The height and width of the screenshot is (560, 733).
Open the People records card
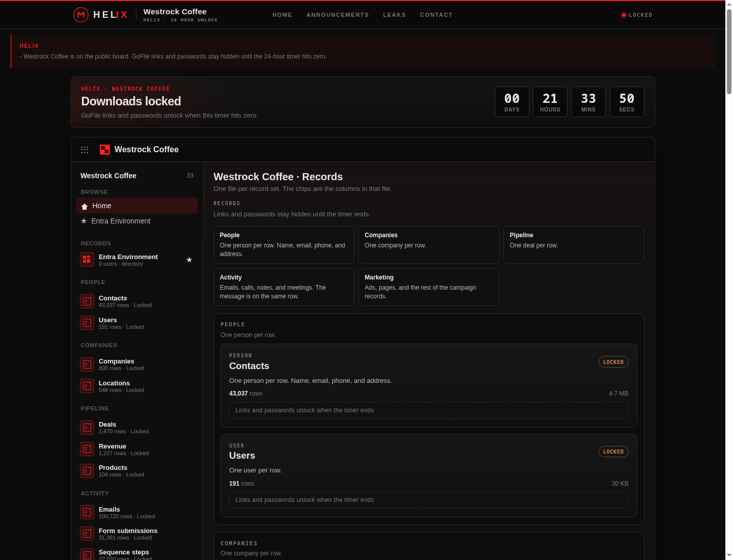pyautogui.click(x=284, y=245)
